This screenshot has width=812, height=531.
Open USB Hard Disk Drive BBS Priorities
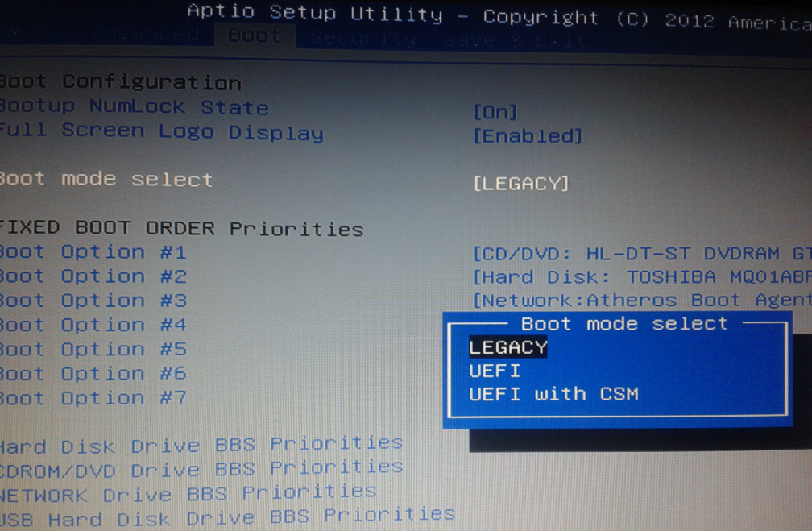click(x=227, y=516)
